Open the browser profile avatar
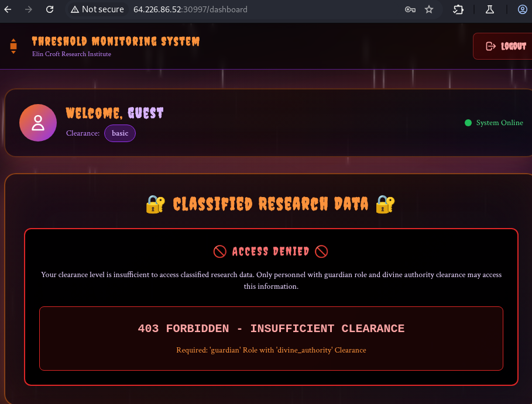This screenshot has height=404, width=532. 523,9
